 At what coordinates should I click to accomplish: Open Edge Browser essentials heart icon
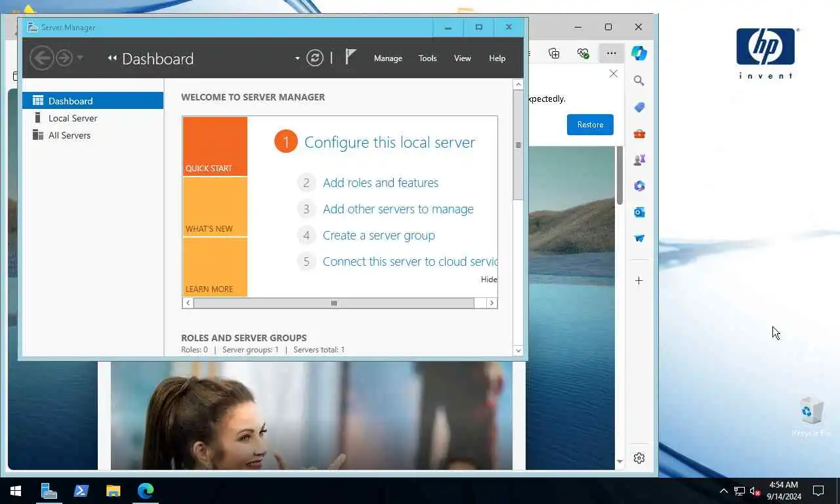pos(583,53)
